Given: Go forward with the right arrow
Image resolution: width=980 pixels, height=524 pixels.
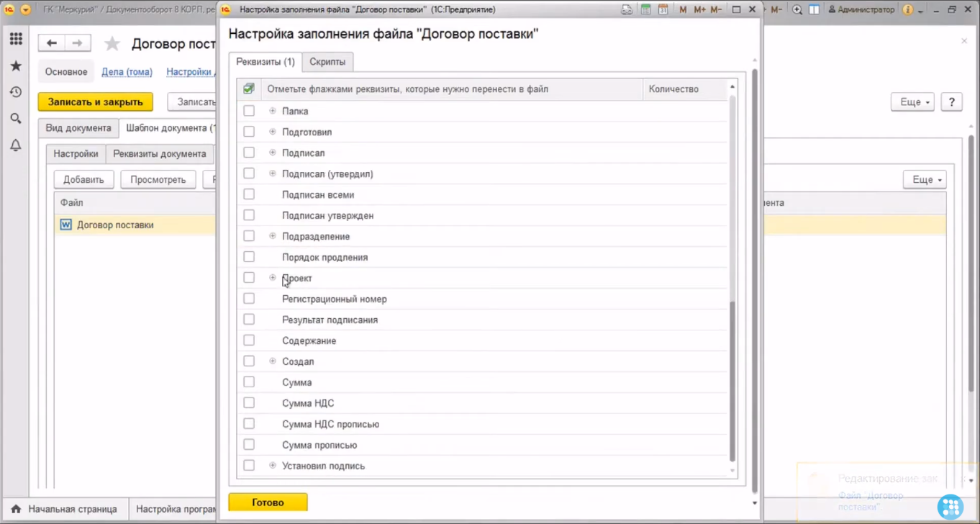Looking at the screenshot, I should (x=78, y=43).
